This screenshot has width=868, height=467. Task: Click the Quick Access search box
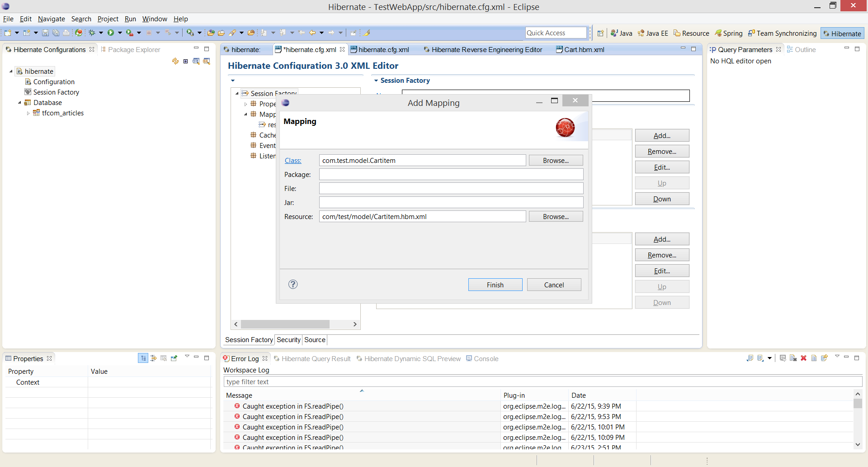[556, 33]
